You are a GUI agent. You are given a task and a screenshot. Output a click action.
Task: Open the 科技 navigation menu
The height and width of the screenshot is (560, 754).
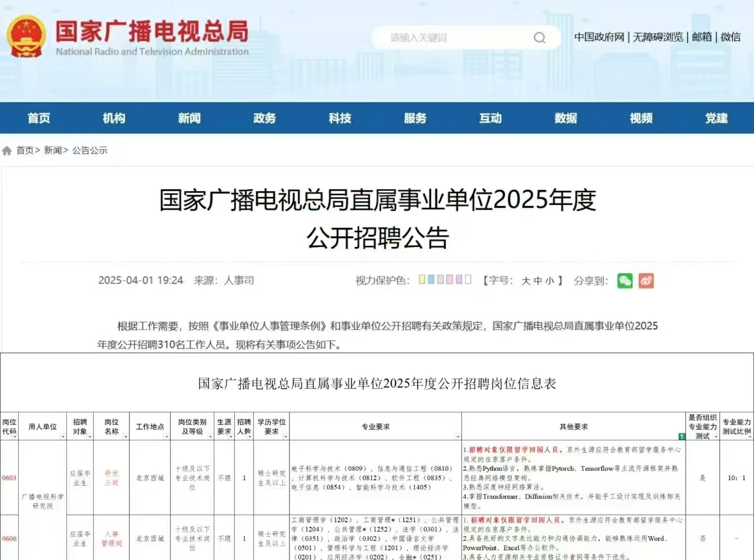click(x=340, y=118)
